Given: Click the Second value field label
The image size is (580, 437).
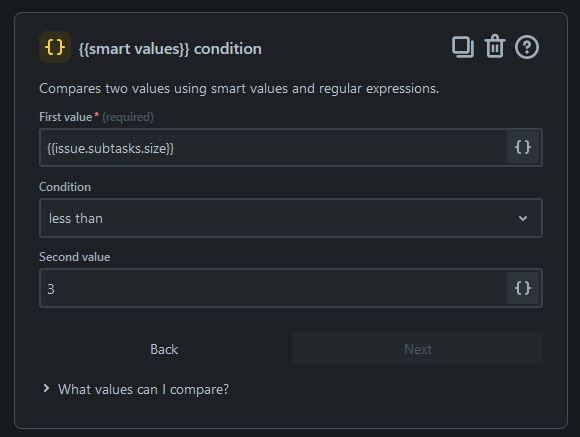Looking at the screenshot, I should click(75, 257).
